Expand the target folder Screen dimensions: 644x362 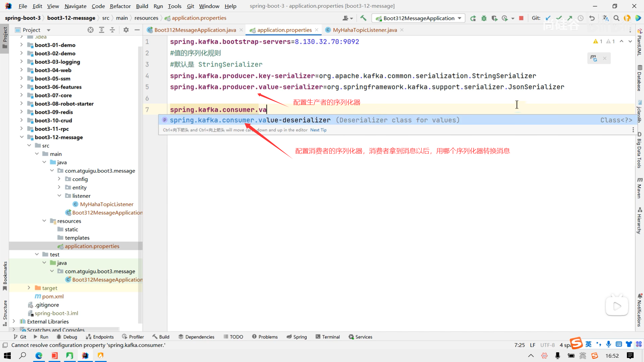coord(29,288)
